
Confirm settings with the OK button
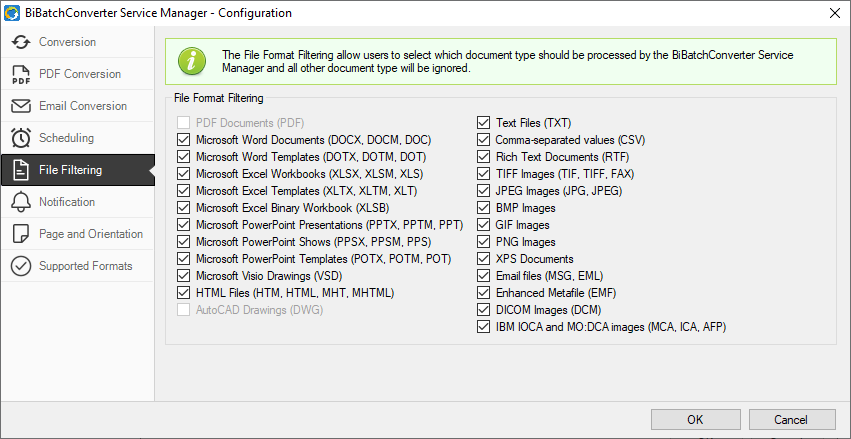pyautogui.click(x=696, y=419)
